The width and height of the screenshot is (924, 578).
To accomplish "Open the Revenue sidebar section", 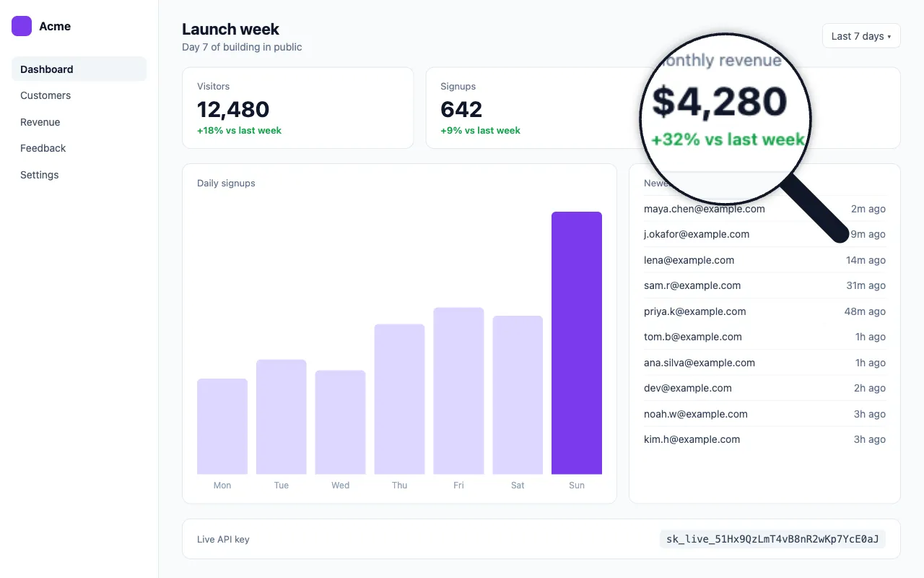I will pos(79,122).
